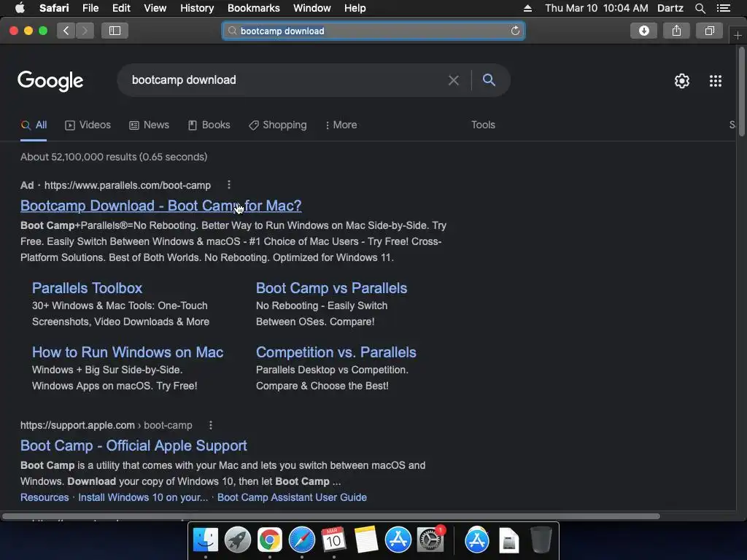This screenshot has width=747, height=560.
Task: Click the vertical scrollbar on the right
Action: click(x=742, y=90)
